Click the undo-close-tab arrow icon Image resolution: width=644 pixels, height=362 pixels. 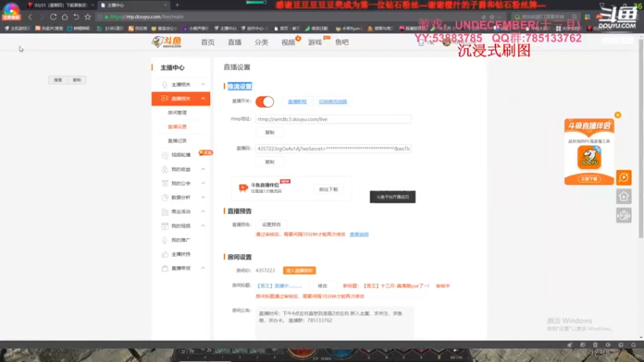(x=76, y=17)
